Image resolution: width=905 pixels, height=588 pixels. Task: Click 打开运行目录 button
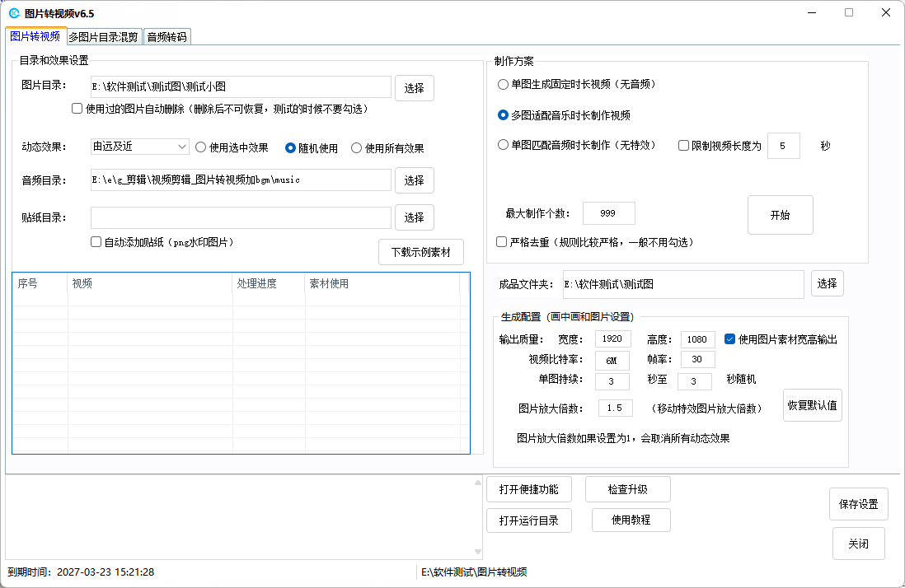529,520
